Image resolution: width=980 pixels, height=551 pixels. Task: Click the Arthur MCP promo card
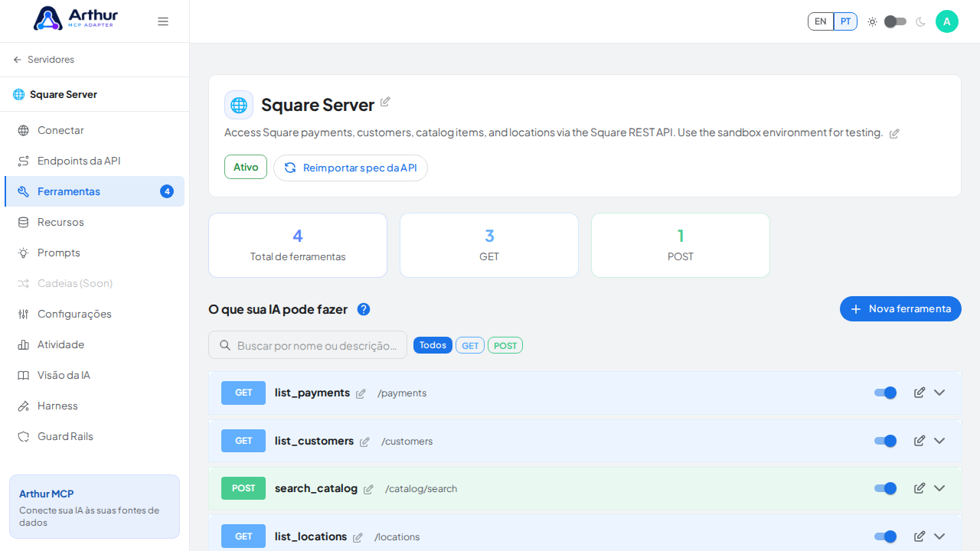95,507
